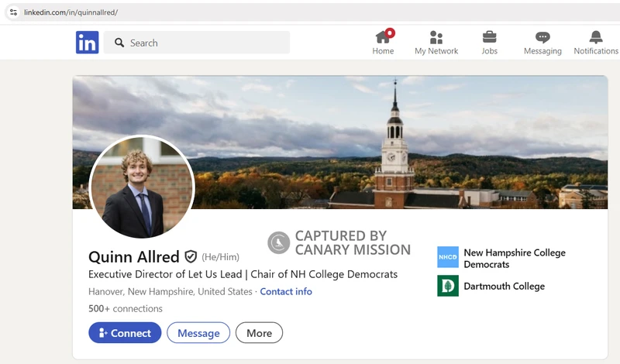Image resolution: width=620 pixels, height=364 pixels.
Task: Open New Hampshire College Democrats link
Action: (515, 258)
